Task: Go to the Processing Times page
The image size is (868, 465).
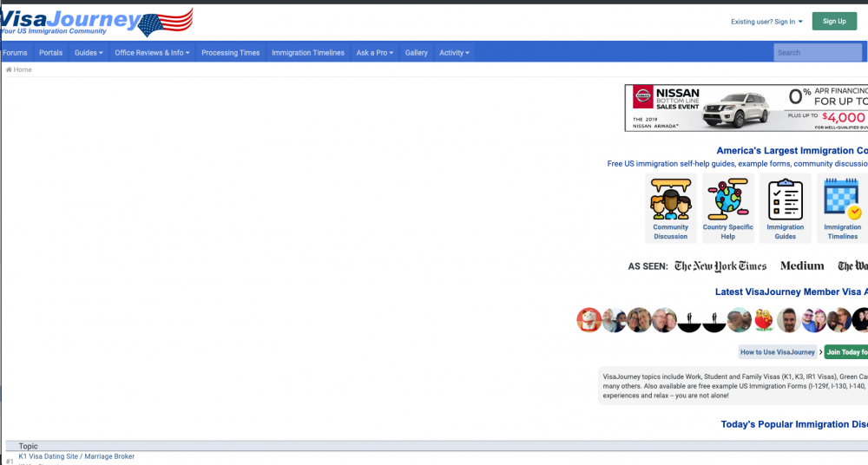Action: (230, 53)
